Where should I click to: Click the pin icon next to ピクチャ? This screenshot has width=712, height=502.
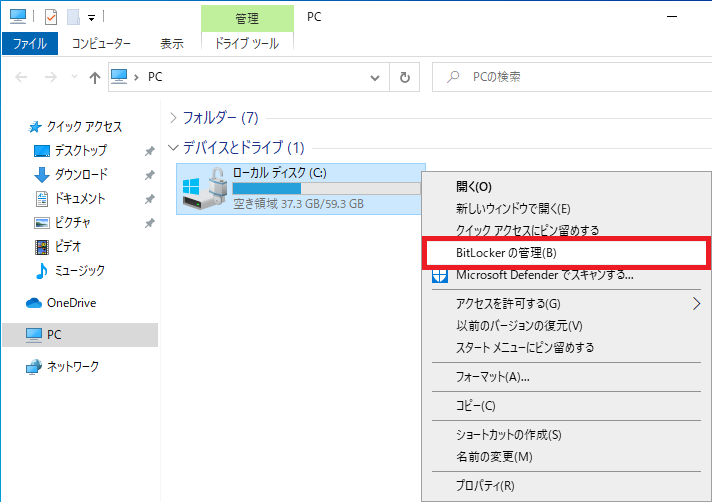[149, 223]
